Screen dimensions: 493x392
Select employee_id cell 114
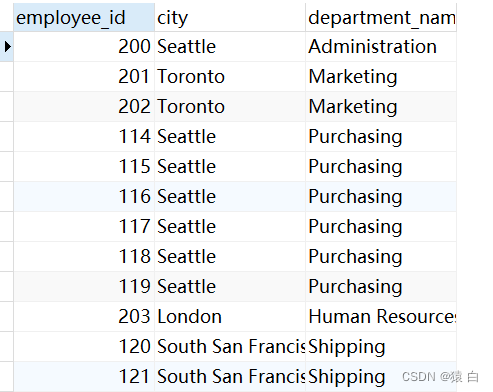[x=84, y=137]
